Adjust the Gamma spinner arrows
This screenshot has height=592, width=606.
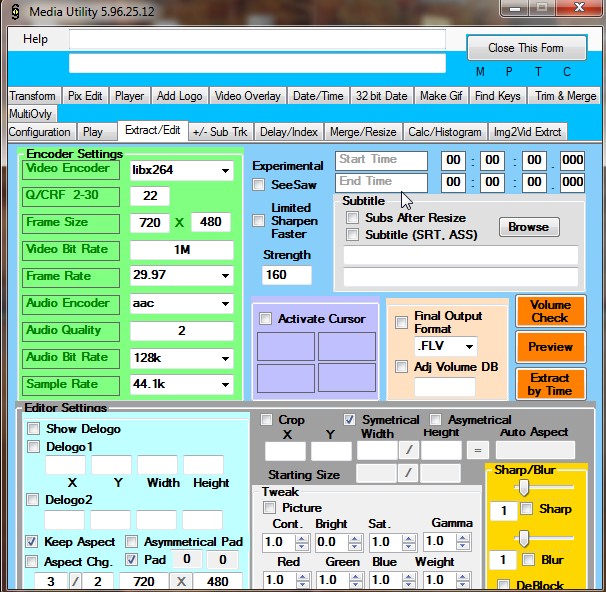pyautogui.click(x=462, y=543)
